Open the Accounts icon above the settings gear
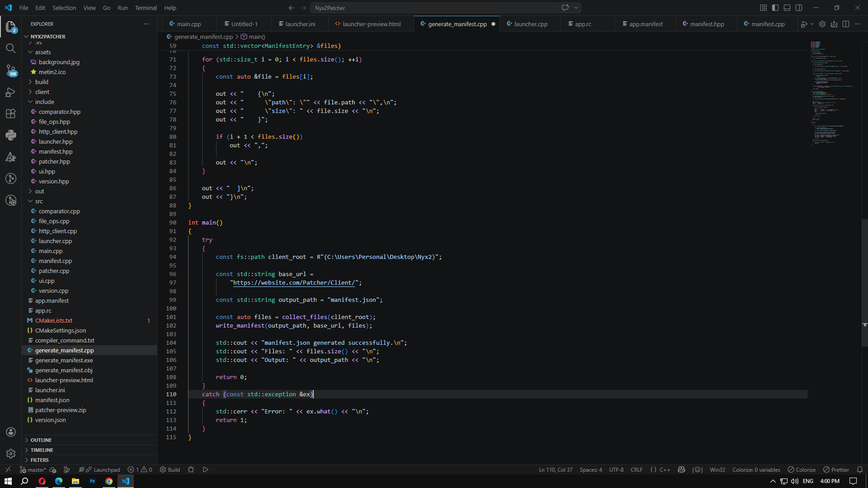 pos(11,432)
